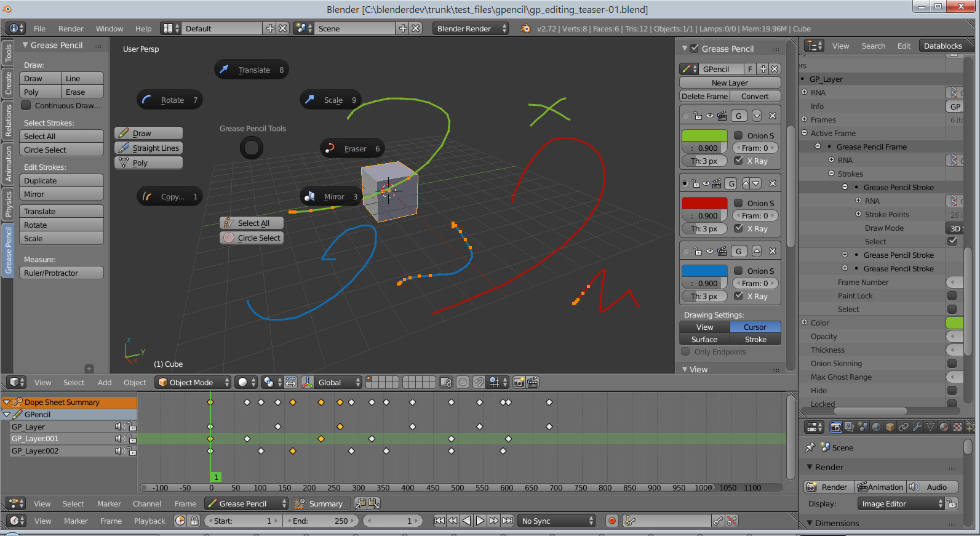This screenshot has width=980, height=536.
Task: Enable the Continuous Draw checkbox
Action: [26, 105]
